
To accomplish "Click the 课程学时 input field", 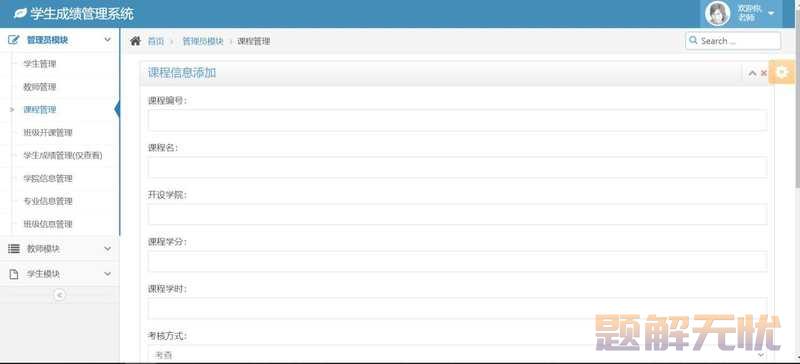I will tap(457, 308).
